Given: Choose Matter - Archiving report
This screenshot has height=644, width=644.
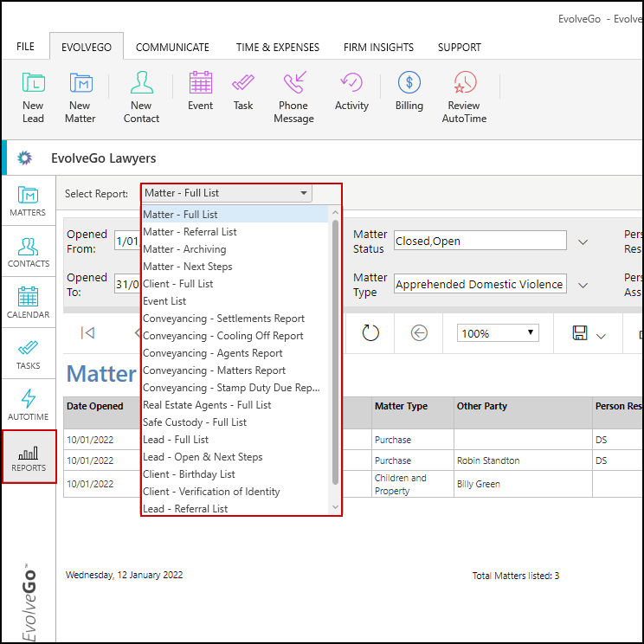Looking at the screenshot, I should point(235,249).
